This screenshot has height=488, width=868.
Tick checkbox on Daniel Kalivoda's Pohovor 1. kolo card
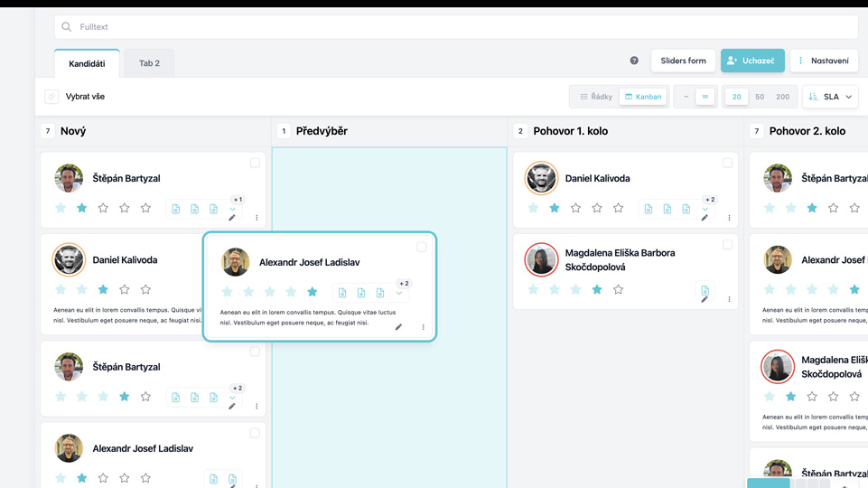(727, 164)
